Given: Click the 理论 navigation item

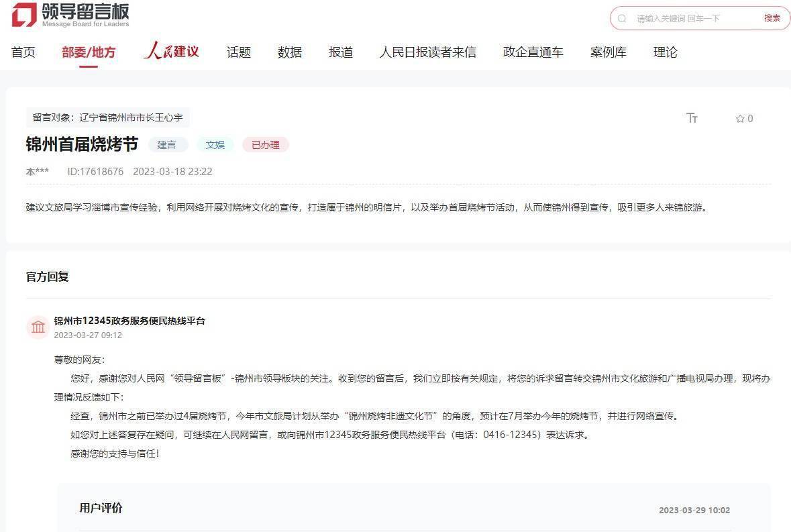Looking at the screenshot, I should click(666, 52).
